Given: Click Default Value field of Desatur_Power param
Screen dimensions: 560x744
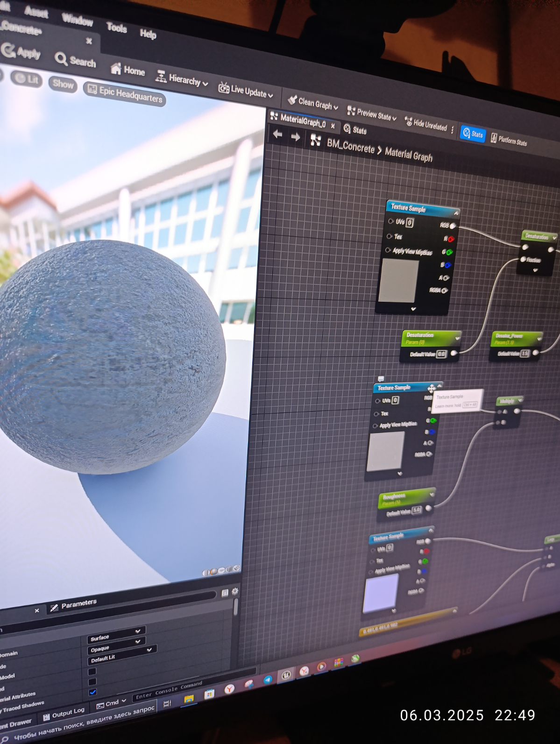Looking at the screenshot, I should click(525, 353).
